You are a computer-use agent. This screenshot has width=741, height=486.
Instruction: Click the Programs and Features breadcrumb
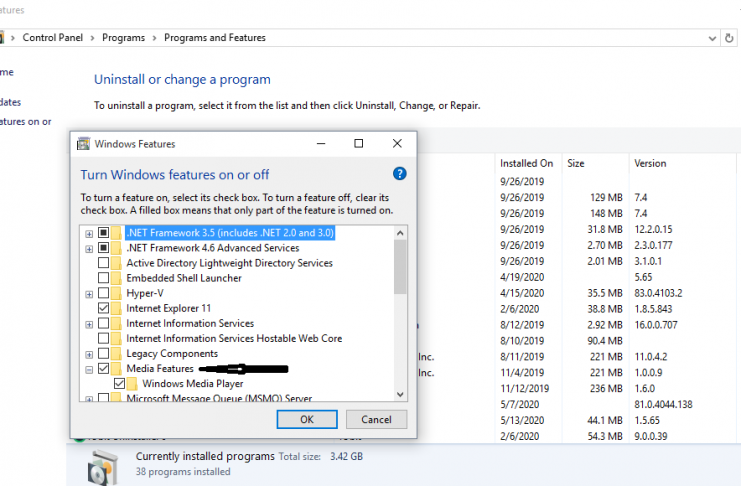coord(215,38)
